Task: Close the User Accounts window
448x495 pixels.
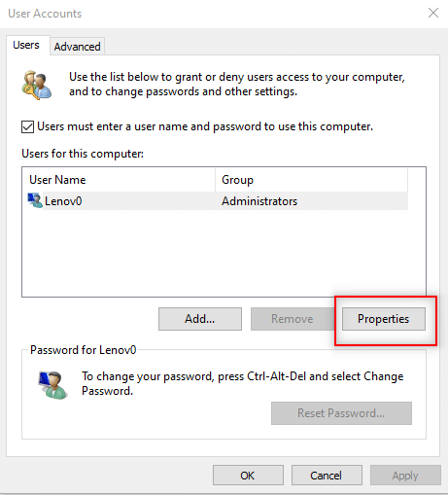Action: pos(433,13)
